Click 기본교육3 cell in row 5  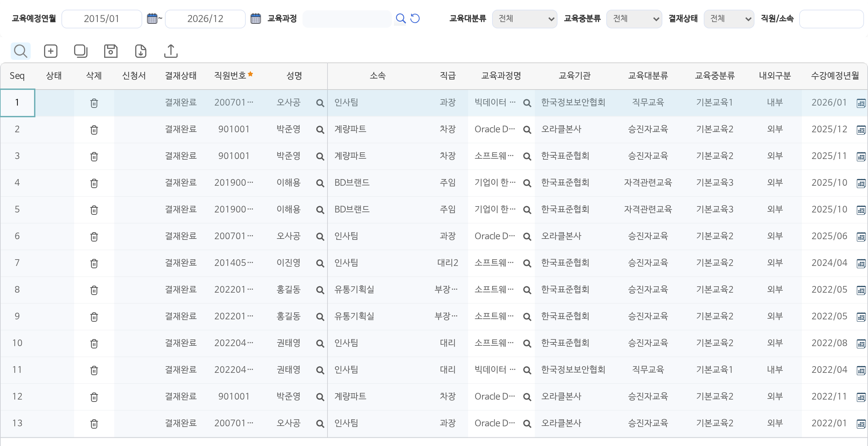coord(714,209)
